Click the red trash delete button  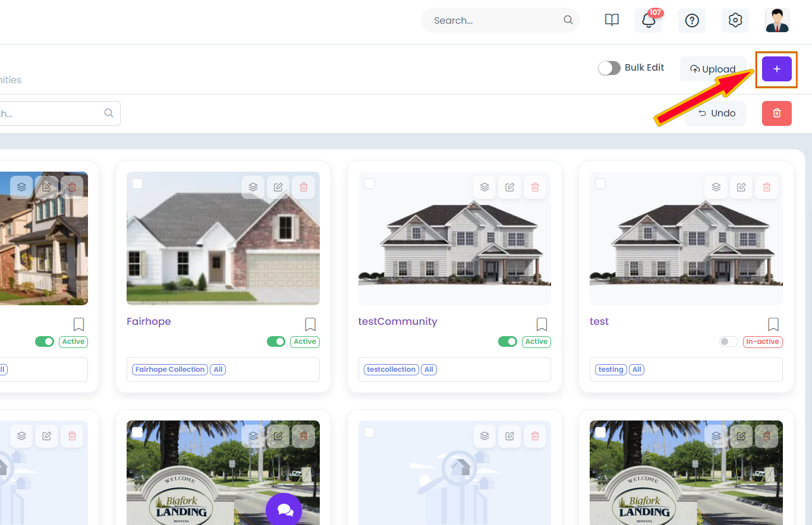(777, 113)
